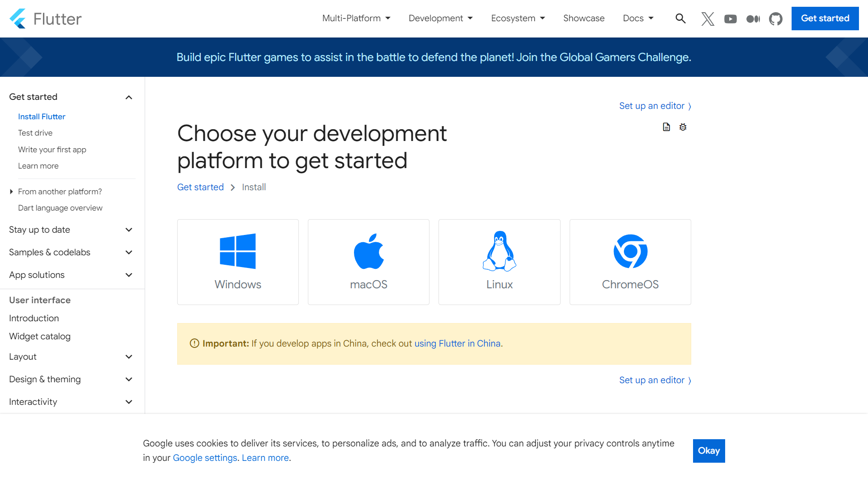Open the YouTube channel icon

click(730, 19)
